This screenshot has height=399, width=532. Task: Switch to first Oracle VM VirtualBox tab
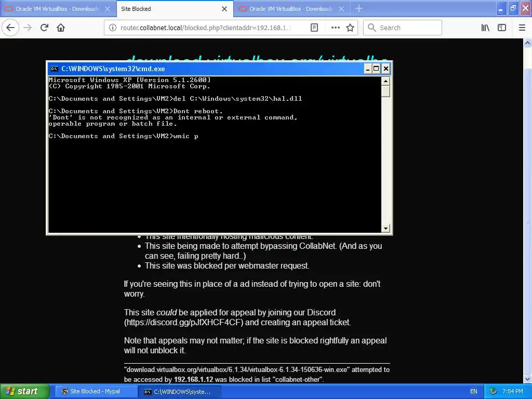pyautogui.click(x=58, y=9)
